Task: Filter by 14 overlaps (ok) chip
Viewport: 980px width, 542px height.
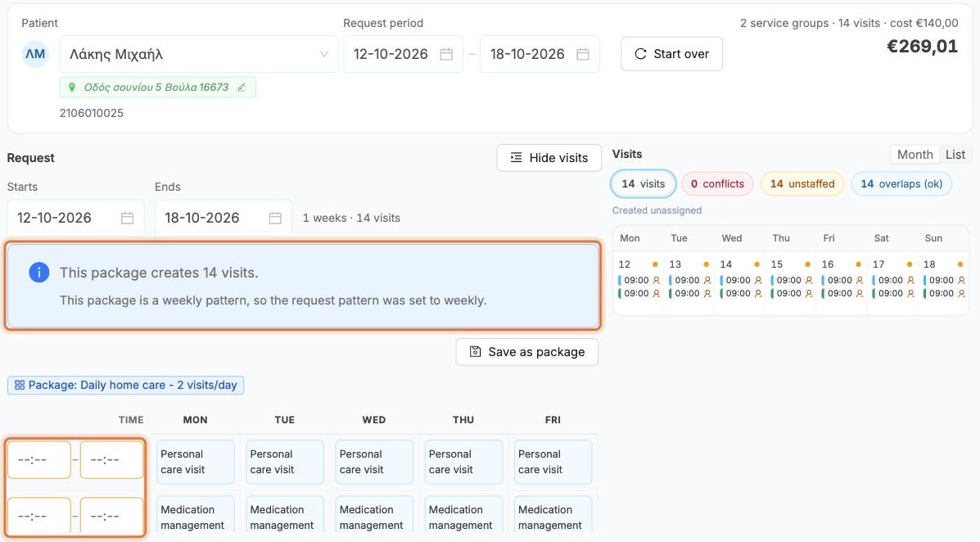Action: [901, 183]
